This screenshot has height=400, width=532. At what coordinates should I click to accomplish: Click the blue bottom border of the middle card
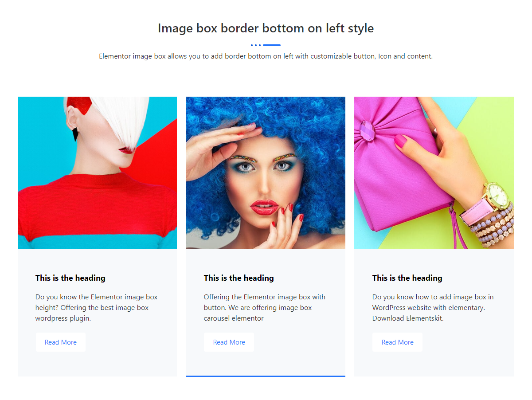pyautogui.click(x=265, y=376)
